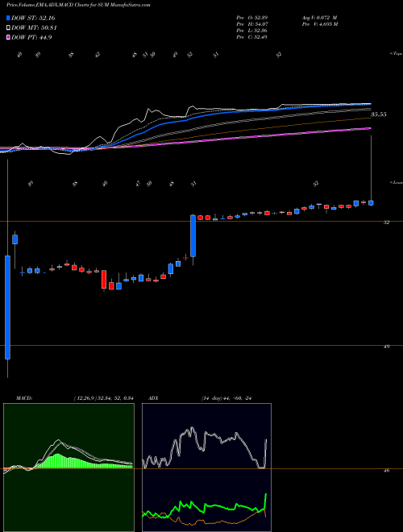This screenshot has width=403, height=532.
Task: Click the tall blue candle breaking above 52
Action: 193,236
